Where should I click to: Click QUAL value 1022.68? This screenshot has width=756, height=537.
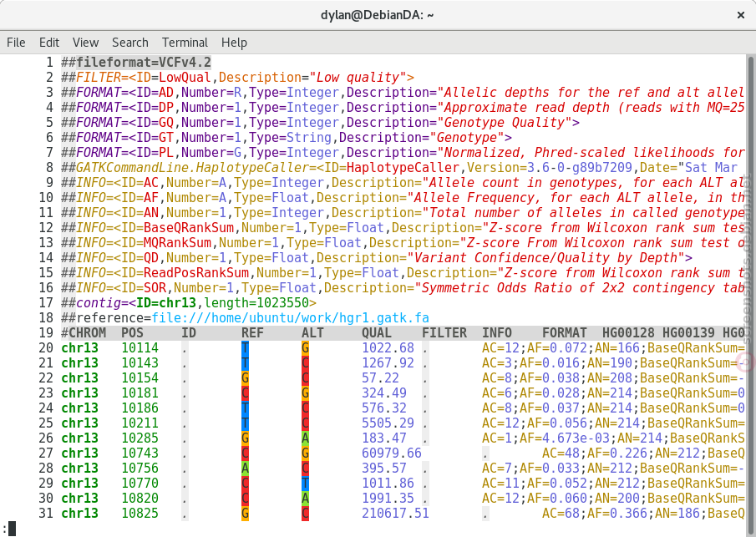pos(388,347)
